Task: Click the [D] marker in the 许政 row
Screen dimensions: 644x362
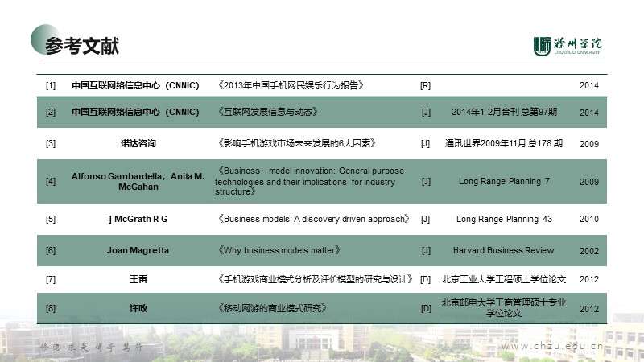Action: click(427, 308)
